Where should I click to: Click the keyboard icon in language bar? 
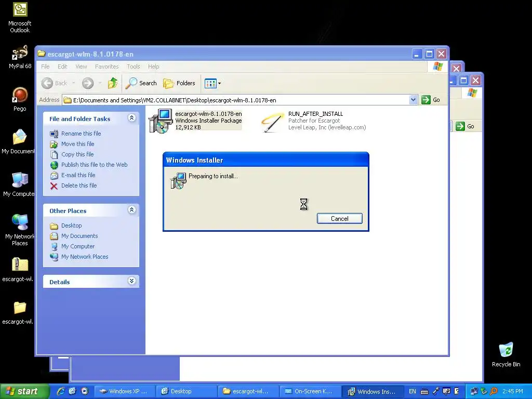point(424,392)
